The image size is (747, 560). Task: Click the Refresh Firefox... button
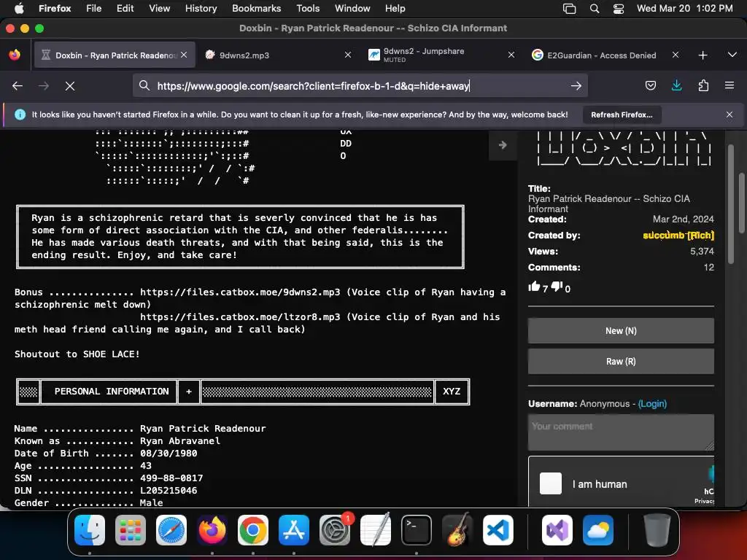pos(622,114)
